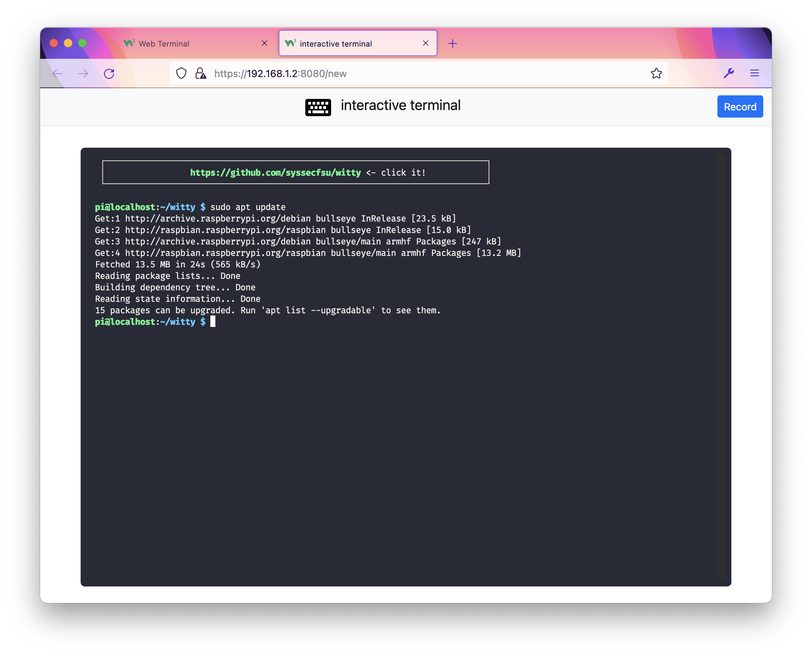Click the browser back arrow

coord(57,74)
